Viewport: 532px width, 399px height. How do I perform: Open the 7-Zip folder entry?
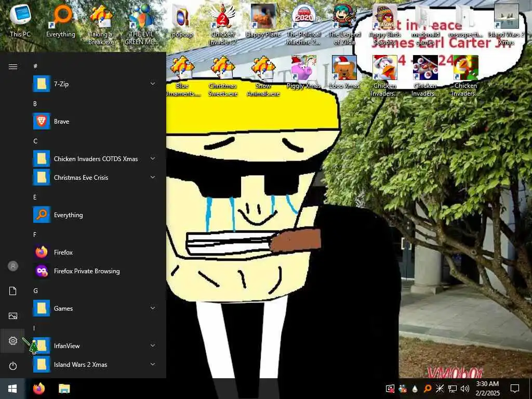coord(96,84)
